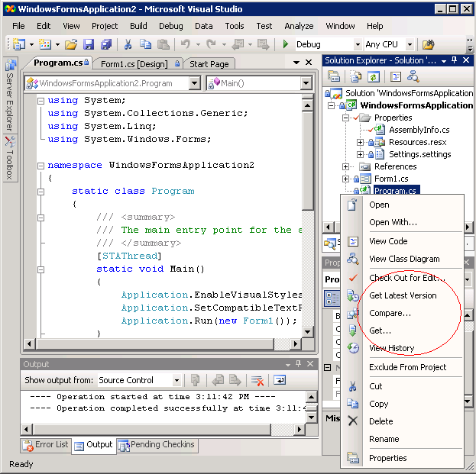Choose 'Get Latest Version' from context menu
476x474 pixels.
tap(403, 295)
